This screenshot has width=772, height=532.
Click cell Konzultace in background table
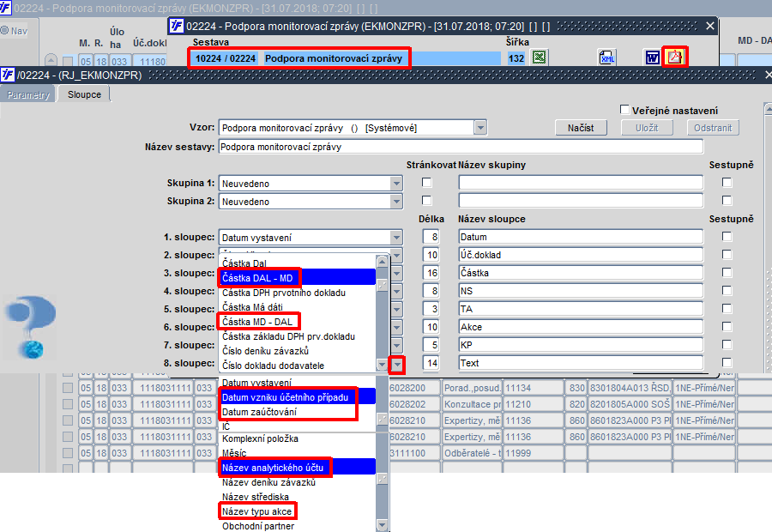click(x=472, y=404)
